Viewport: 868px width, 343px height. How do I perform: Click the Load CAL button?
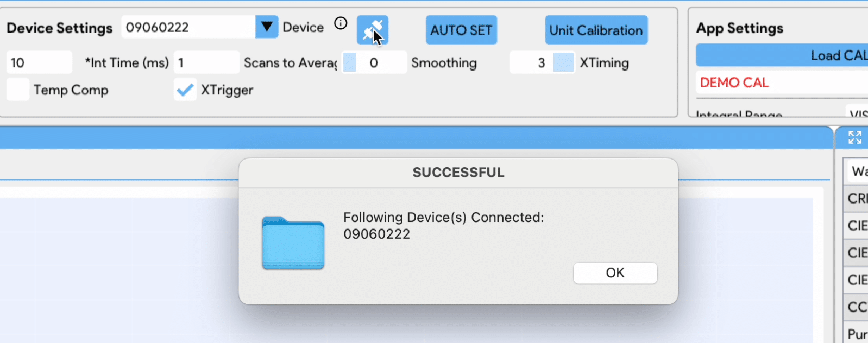coord(782,55)
